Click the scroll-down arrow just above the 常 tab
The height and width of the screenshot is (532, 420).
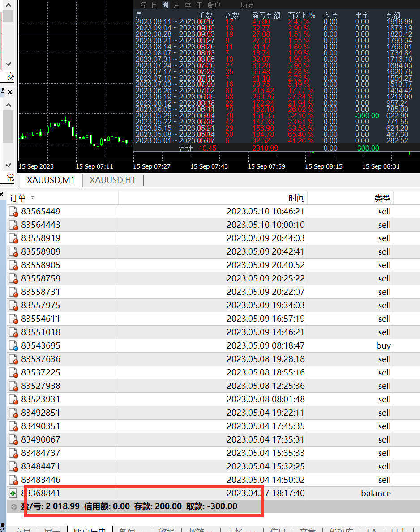pos(8,165)
